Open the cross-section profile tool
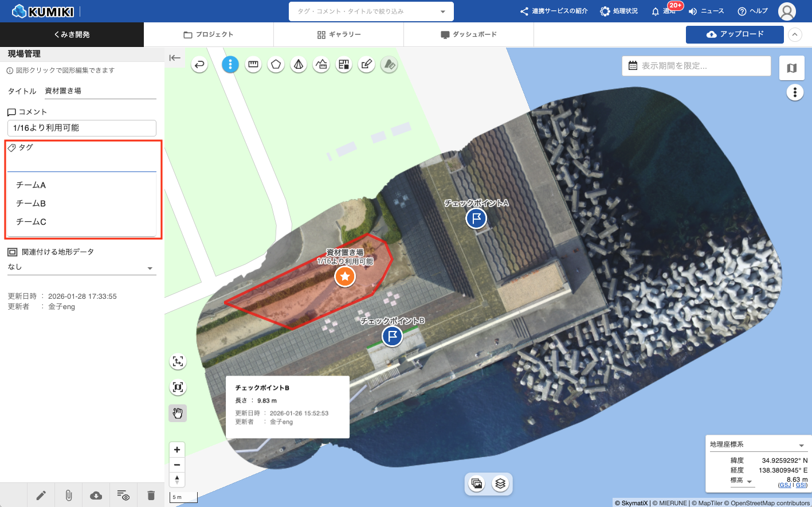Viewport: 812px width, 507px height. click(x=321, y=64)
